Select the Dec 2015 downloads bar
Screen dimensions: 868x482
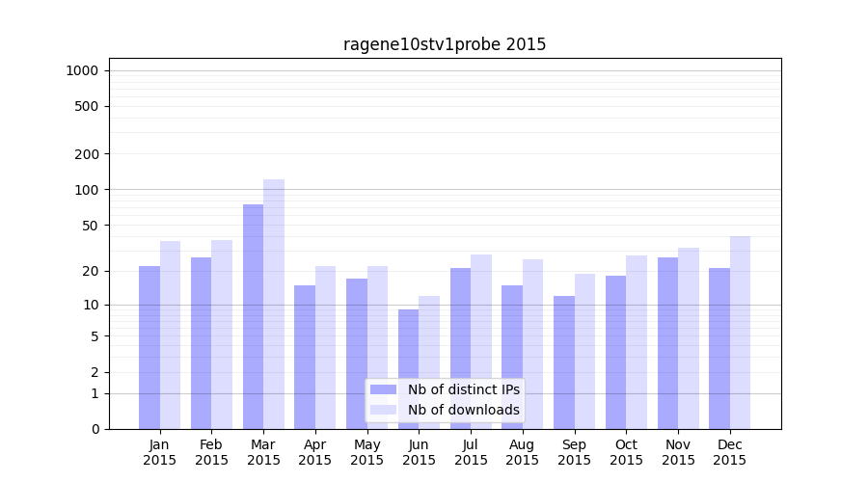coord(740,333)
